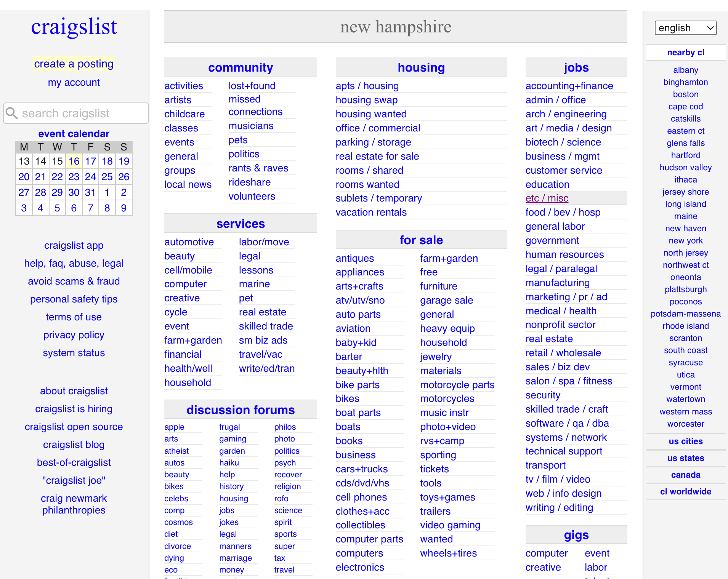Open the jobs section header
The width and height of the screenshot is (728, 579).
(576, 67)
